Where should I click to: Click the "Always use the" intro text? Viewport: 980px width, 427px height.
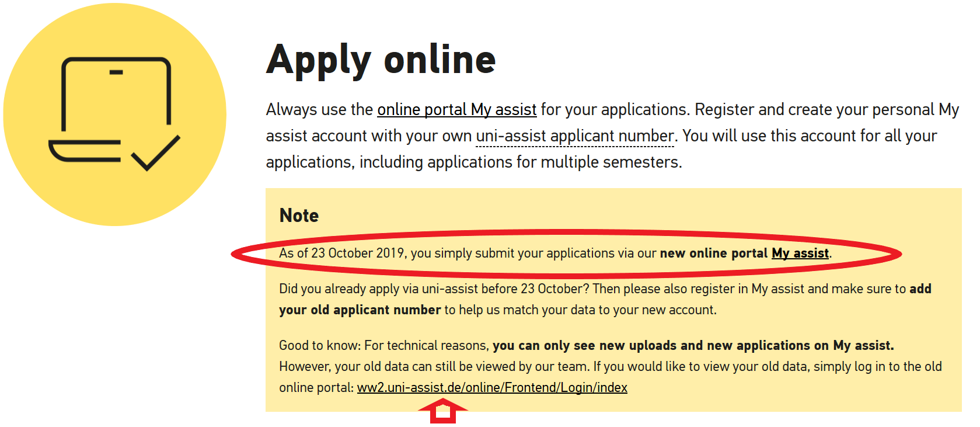(x=319, y=110)
